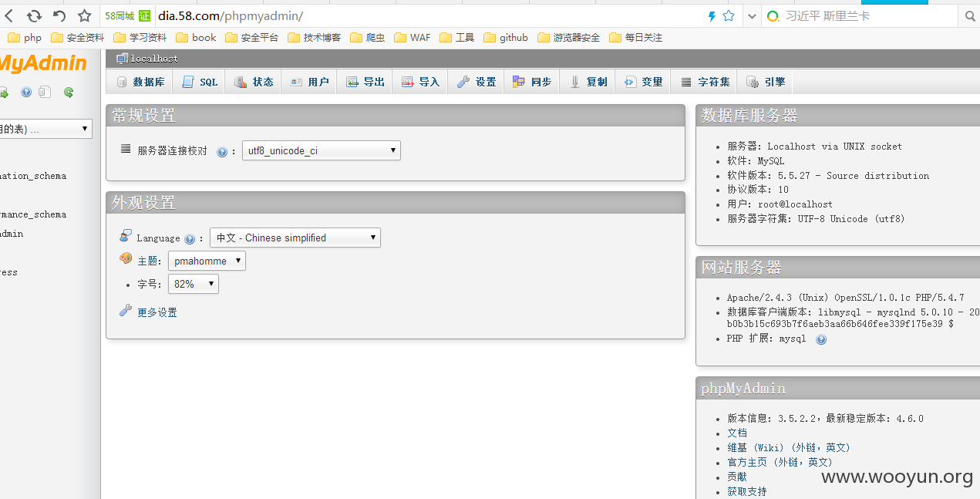Click the address bar URL dia.58.com/phpmyadmin/
Image resolution: width=980 pixels, height=499 pixels.
tap(231, 15)
